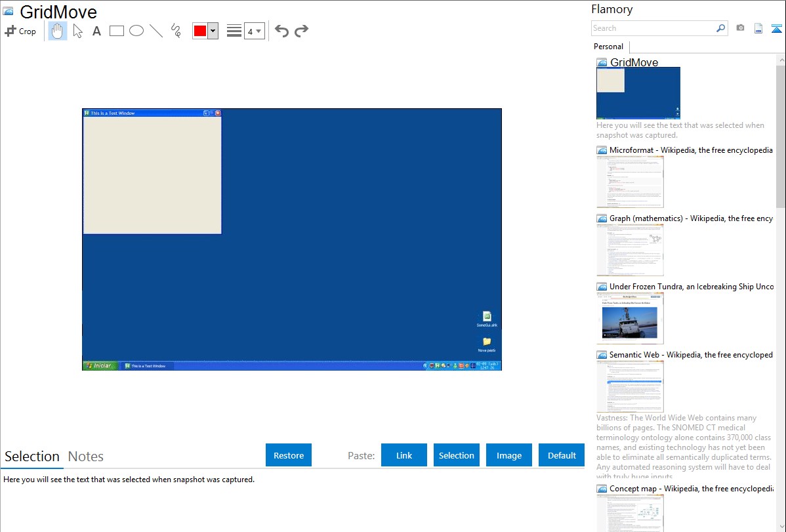Image resolution: width=786 pixels, height=532 pixels.
Task: Click the Image paste button
Action: [509, 455]
